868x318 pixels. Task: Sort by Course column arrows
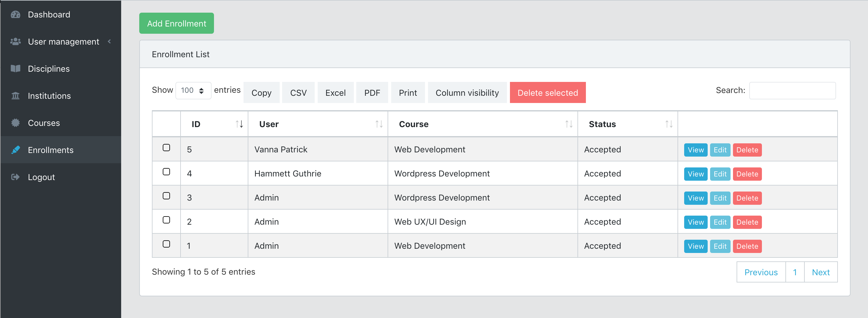coord(569,124)
